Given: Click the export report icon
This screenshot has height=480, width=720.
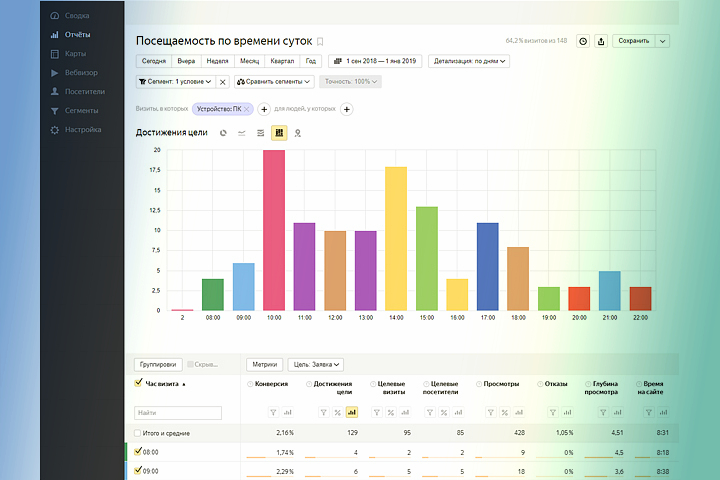Looking at the screenshot, I should 601,41.
